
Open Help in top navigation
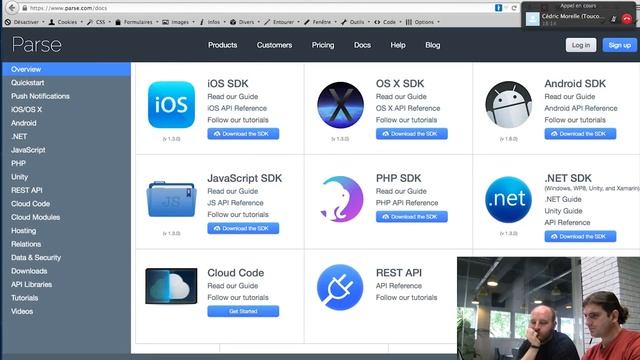click(398, 45)
